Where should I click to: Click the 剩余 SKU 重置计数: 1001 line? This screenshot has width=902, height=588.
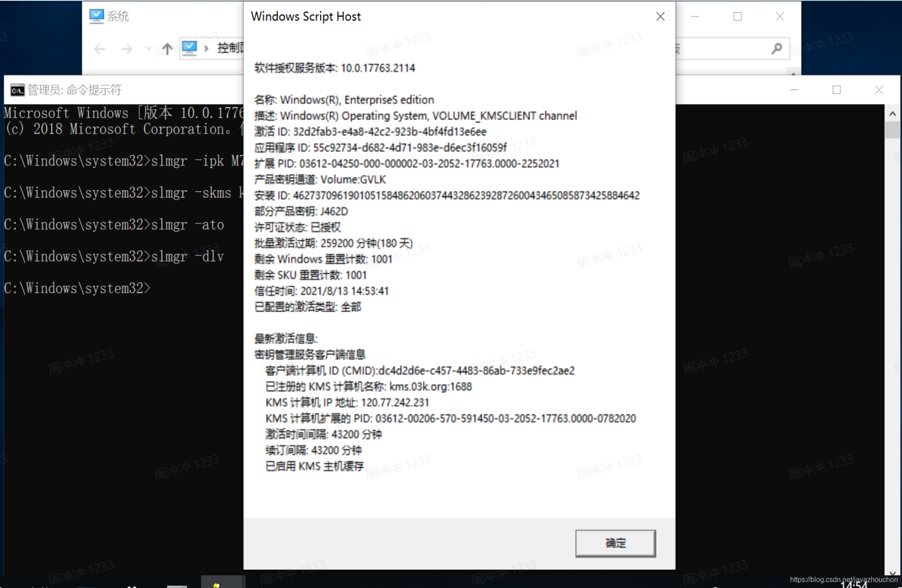click(x=311, y=275)
